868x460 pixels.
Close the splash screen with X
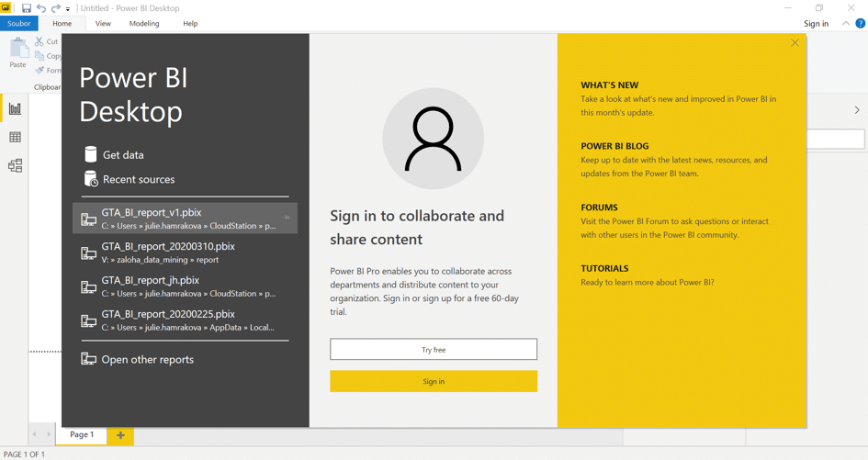[795, 42]
